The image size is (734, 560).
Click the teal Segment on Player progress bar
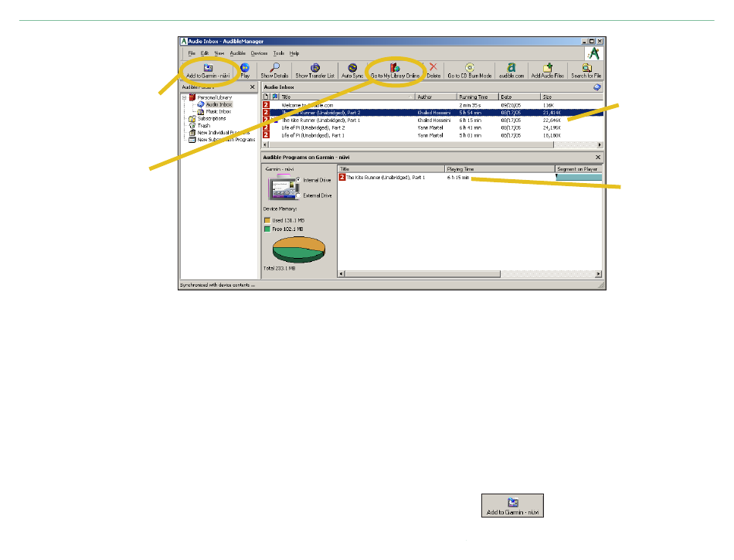coord(579,178)
